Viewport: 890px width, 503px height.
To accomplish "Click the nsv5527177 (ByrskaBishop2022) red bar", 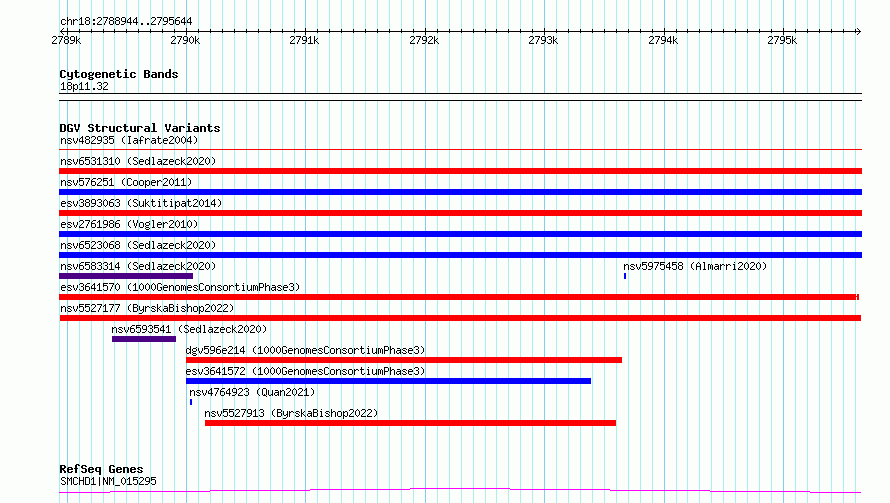I will tap(460, 318).
